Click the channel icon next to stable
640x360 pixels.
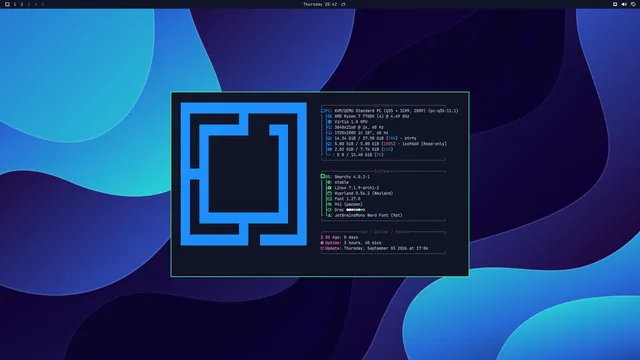coord(329,182)
